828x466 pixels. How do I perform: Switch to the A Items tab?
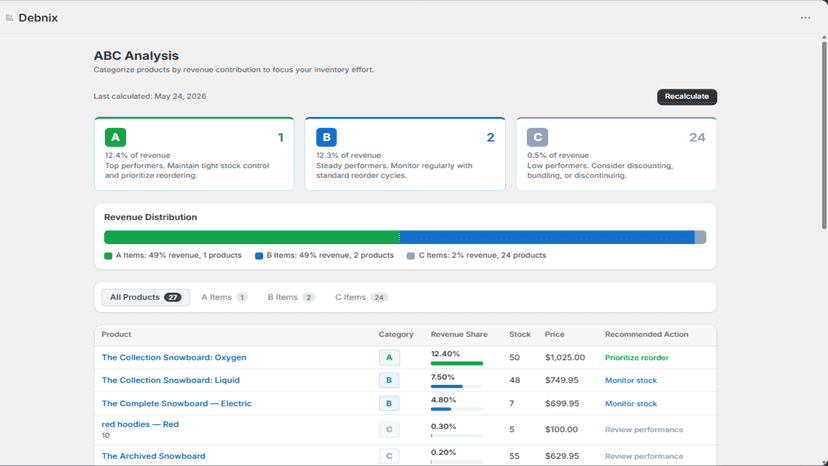coord(224,297)
